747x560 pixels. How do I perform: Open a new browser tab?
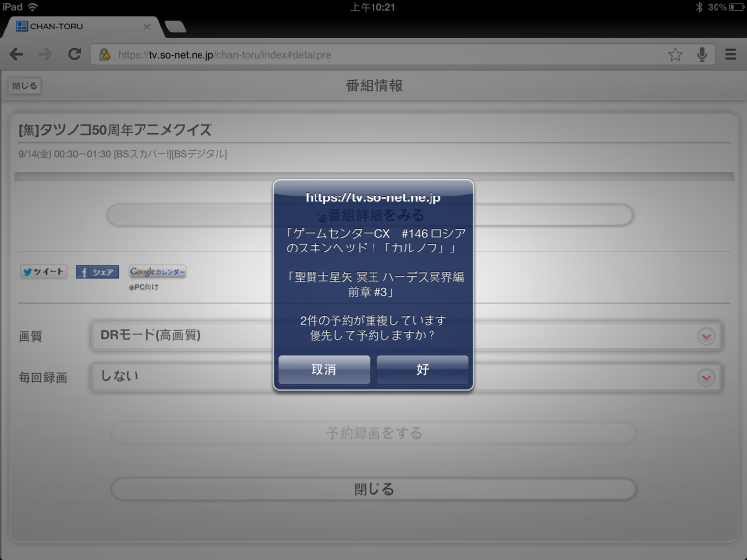coord(175,27)
